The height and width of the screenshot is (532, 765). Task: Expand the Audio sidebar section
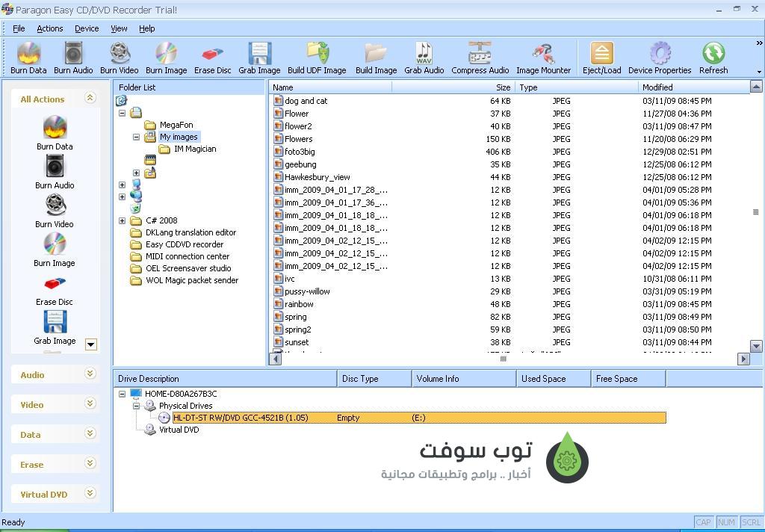point(90,374)
